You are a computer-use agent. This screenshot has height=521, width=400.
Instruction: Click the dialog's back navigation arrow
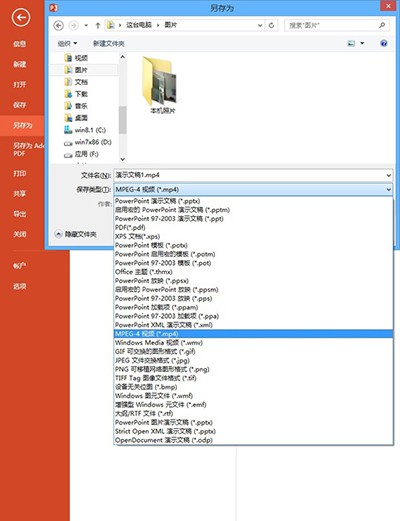(x=59, y=25)
